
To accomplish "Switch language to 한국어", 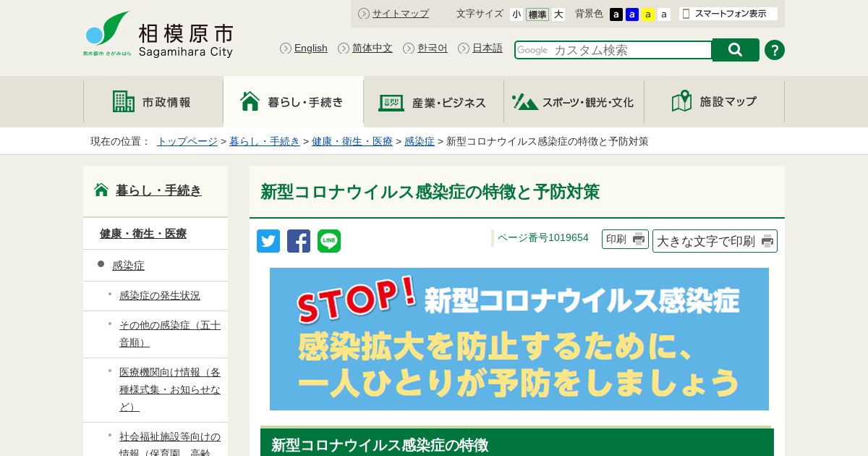I will point(433,48).
